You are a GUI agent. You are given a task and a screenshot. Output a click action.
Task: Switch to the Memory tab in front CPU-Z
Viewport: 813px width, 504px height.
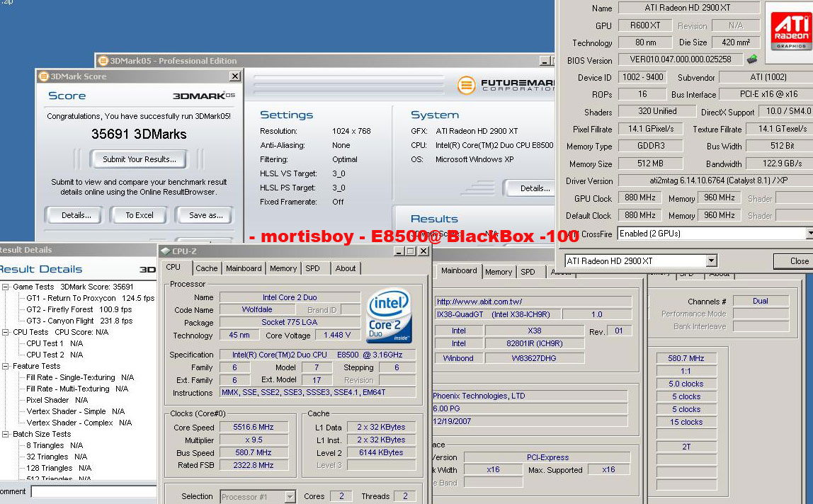tap(283, 268)
